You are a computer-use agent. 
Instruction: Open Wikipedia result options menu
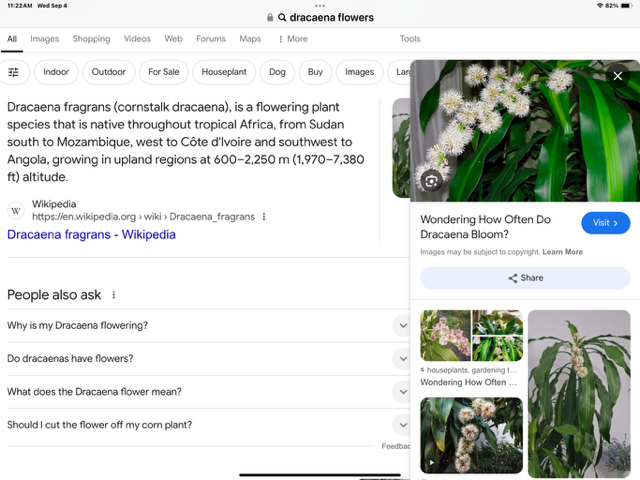click(x=264, y=217)
